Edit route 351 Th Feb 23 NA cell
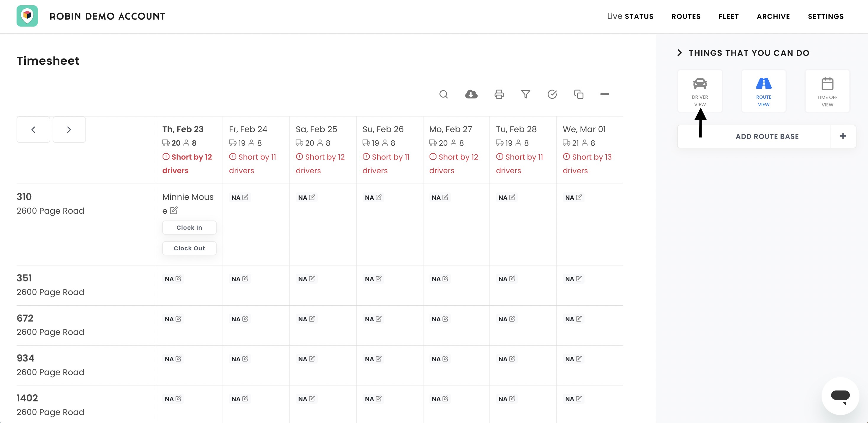The width and height of the screenshot is (868, 423). coord(173,279)
